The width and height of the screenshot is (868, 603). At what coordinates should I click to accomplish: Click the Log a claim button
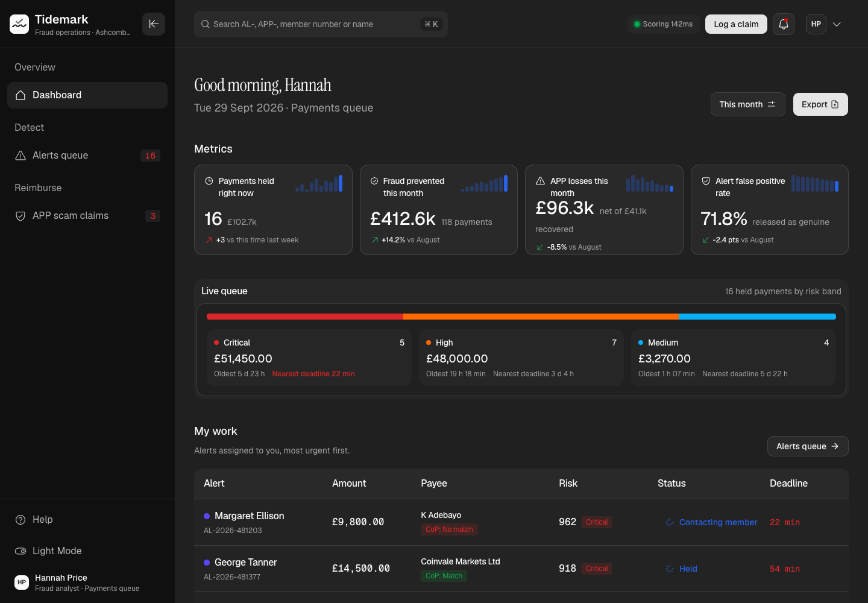pyautogui.click(x=736, y=24)
